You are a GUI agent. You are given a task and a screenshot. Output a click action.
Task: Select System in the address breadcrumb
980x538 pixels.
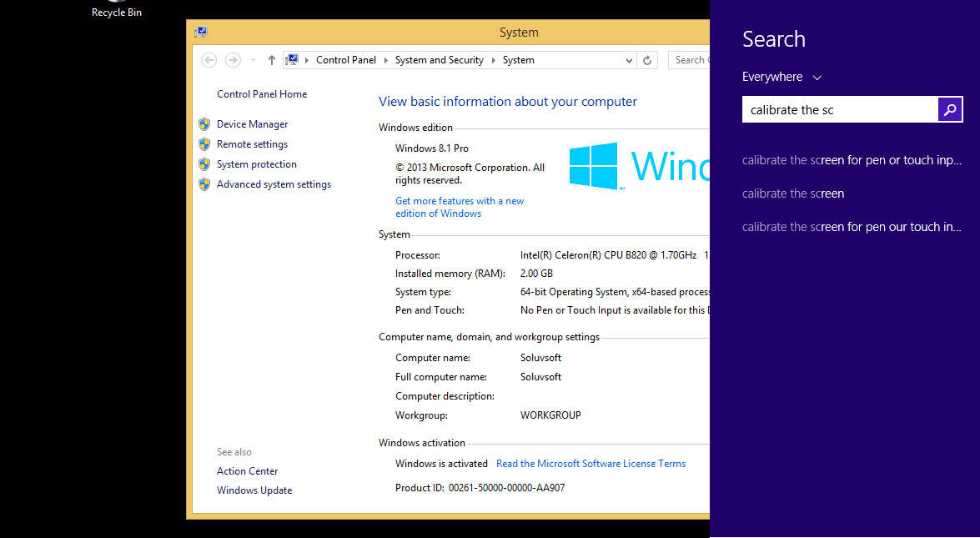point(519,60)
